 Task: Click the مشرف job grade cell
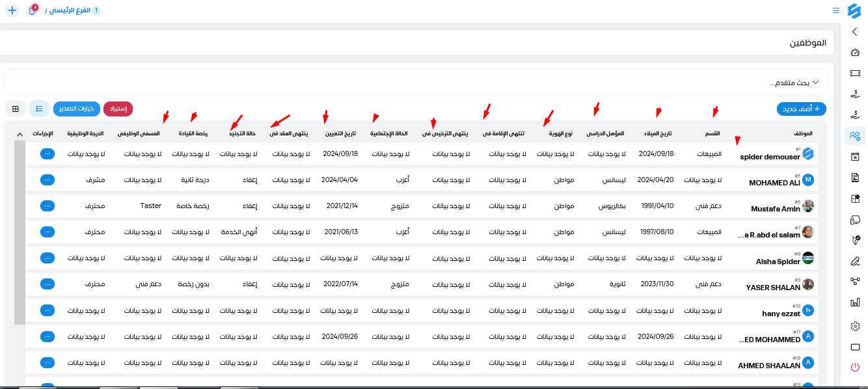95,180
